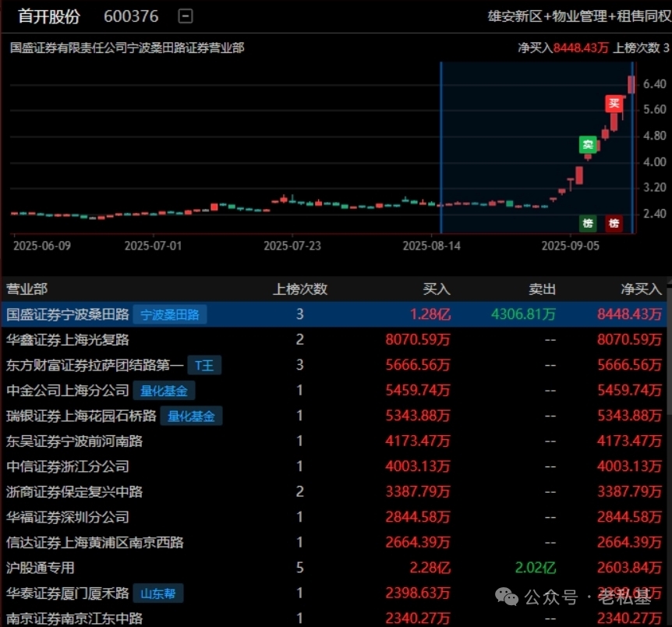Select row 浙商证券保定复兴中路

(x=334, y=491)
